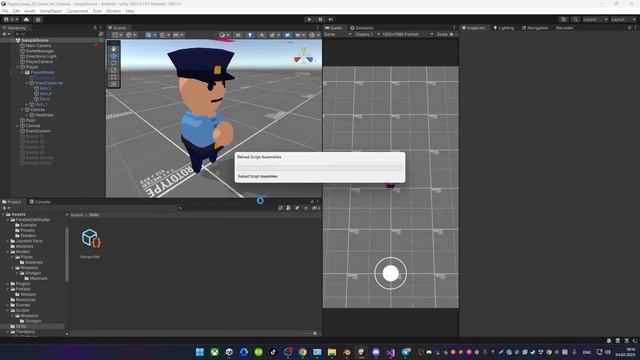Select the Rect tool in Scene overlay

click(x=113, y=77)
